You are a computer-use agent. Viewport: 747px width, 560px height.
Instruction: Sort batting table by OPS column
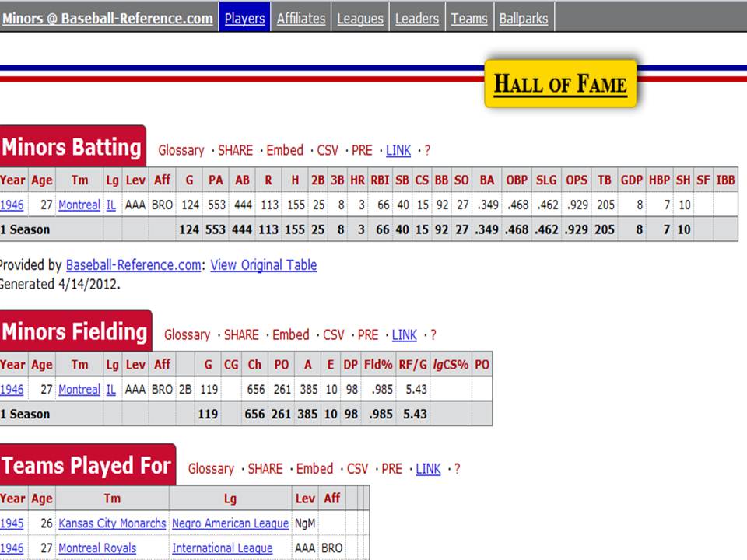coord(577,180)
